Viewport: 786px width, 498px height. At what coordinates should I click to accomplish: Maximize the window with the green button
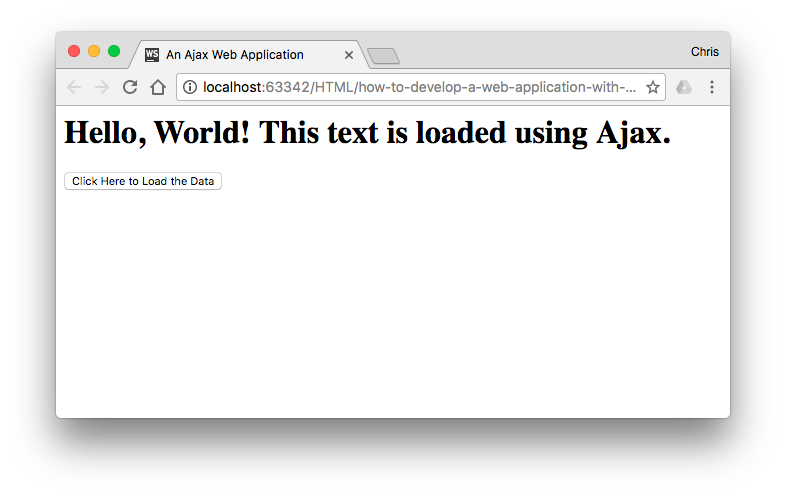[114, 51]
